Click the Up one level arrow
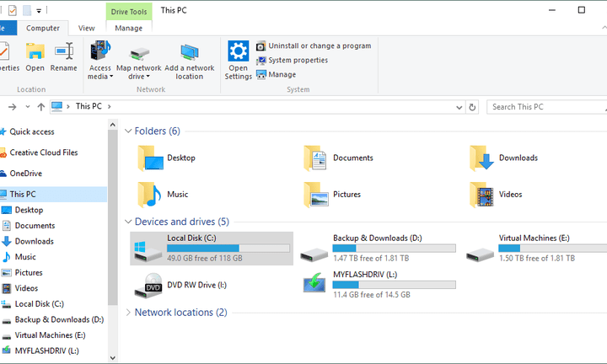 [41, 107]
